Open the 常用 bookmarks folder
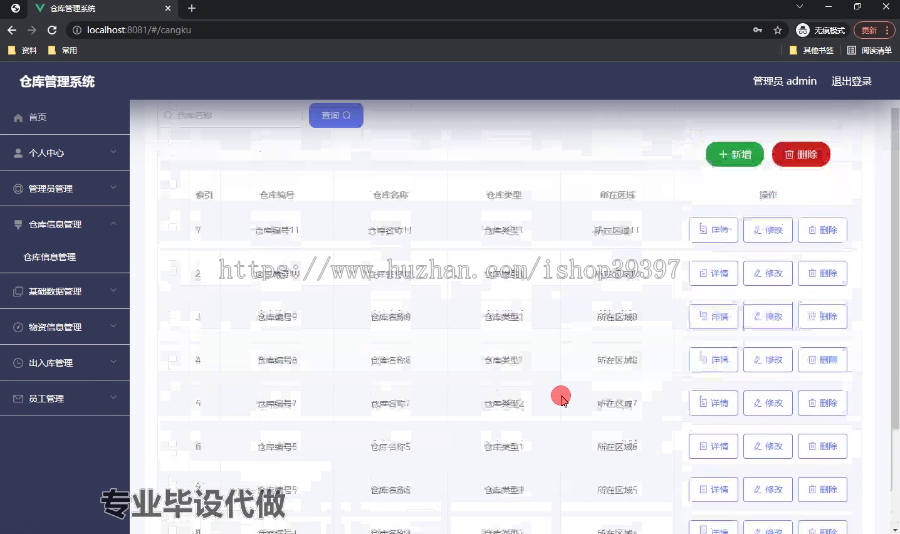 [63, 51]
